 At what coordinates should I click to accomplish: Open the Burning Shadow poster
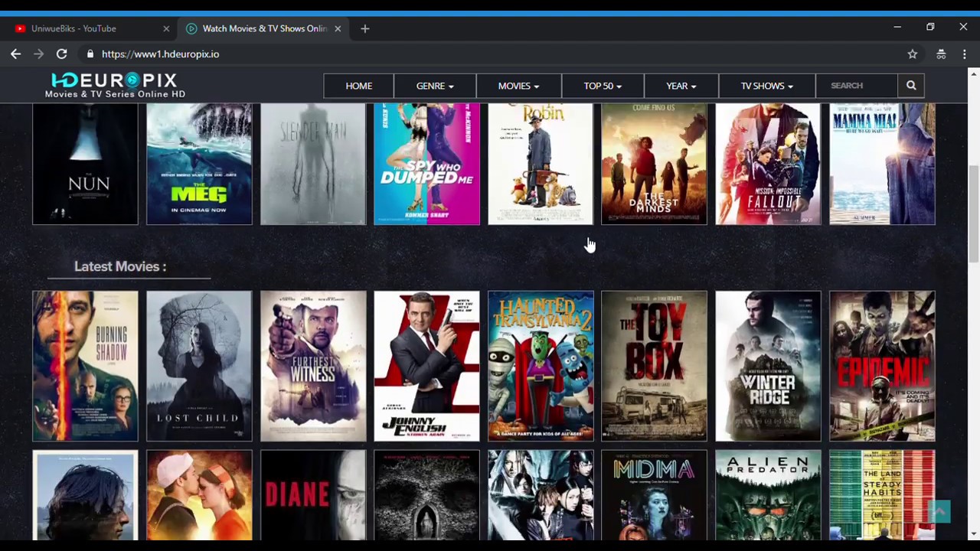(85, 366)
